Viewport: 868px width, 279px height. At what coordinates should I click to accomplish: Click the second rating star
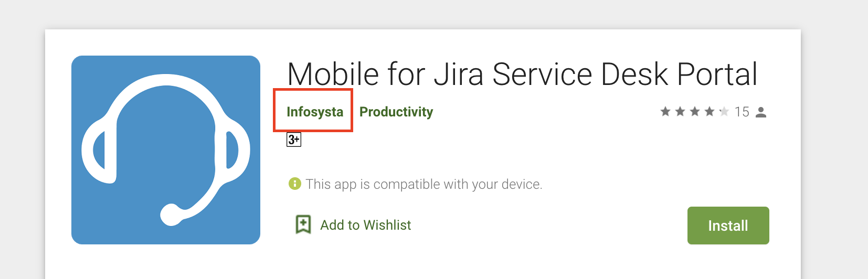coord(680,111)
